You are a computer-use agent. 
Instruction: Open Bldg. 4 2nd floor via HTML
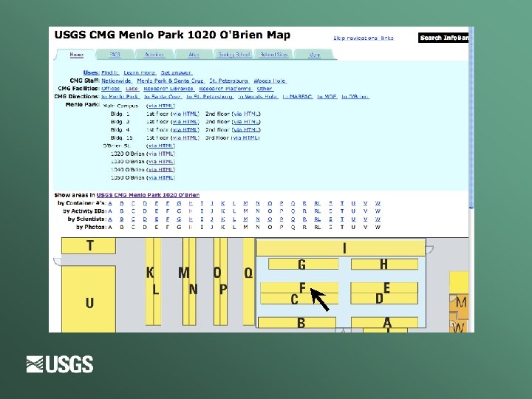pyautogui.click(x=246, y=129)
